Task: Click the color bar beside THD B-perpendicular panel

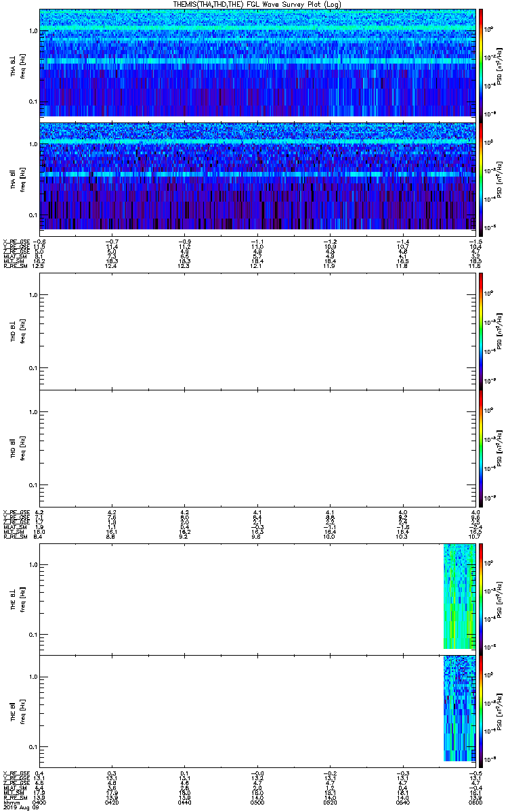Action: pyautogui.click(x=481, y=330)
